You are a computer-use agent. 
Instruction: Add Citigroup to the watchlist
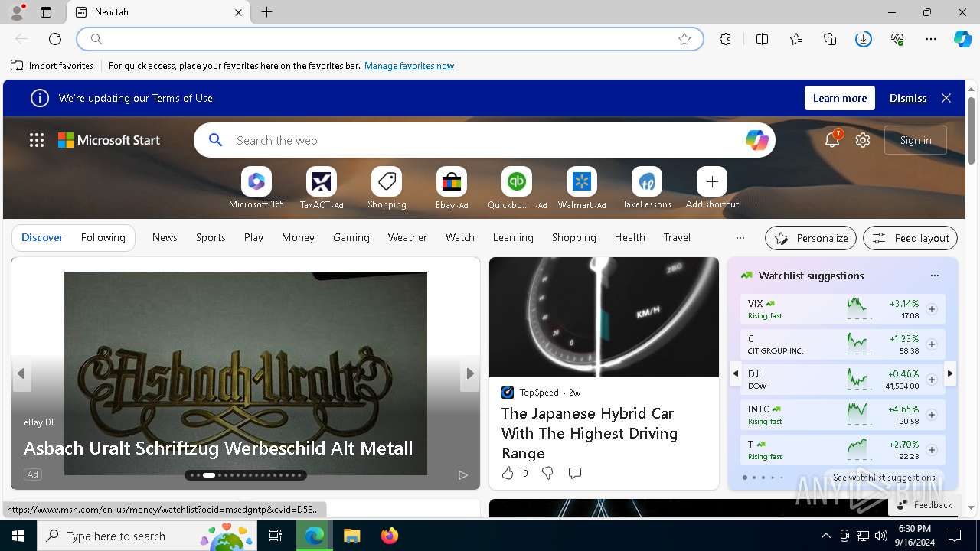[932, 344]
